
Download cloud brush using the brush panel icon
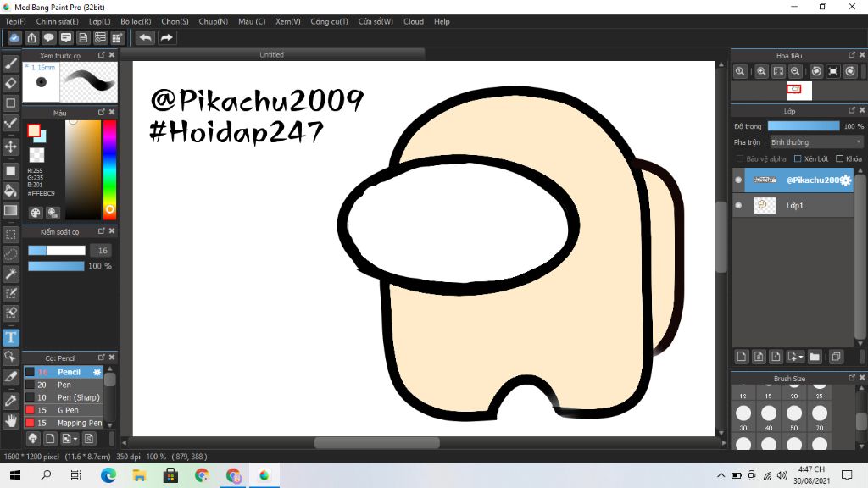click(x=33, y=439)
